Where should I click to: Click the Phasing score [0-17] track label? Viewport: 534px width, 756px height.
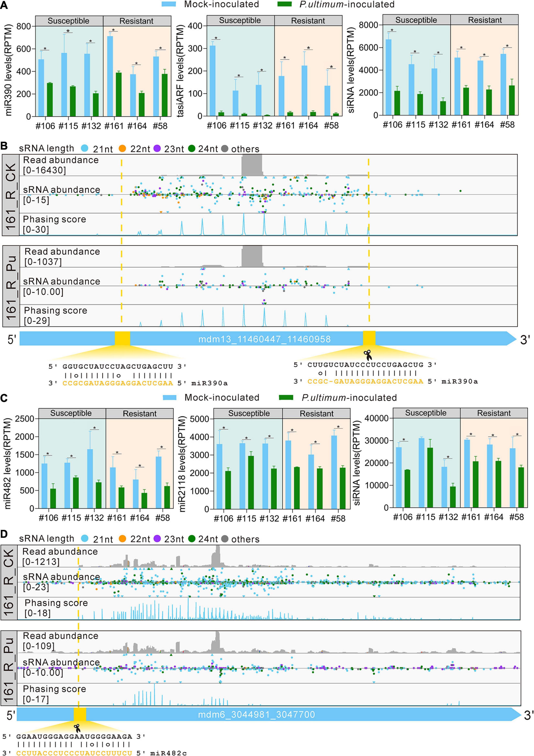[x=54, y=694]
